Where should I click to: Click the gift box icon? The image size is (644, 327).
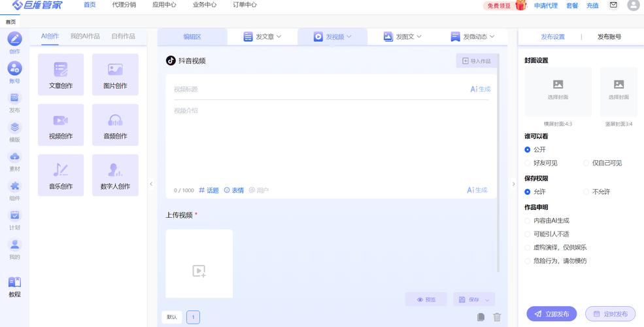[x=521, y=5]
